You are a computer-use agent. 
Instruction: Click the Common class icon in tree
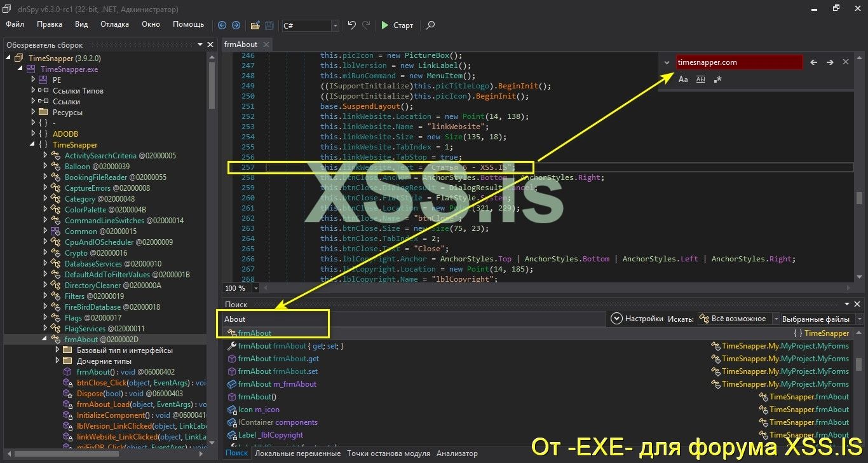(x=55, y=231)
